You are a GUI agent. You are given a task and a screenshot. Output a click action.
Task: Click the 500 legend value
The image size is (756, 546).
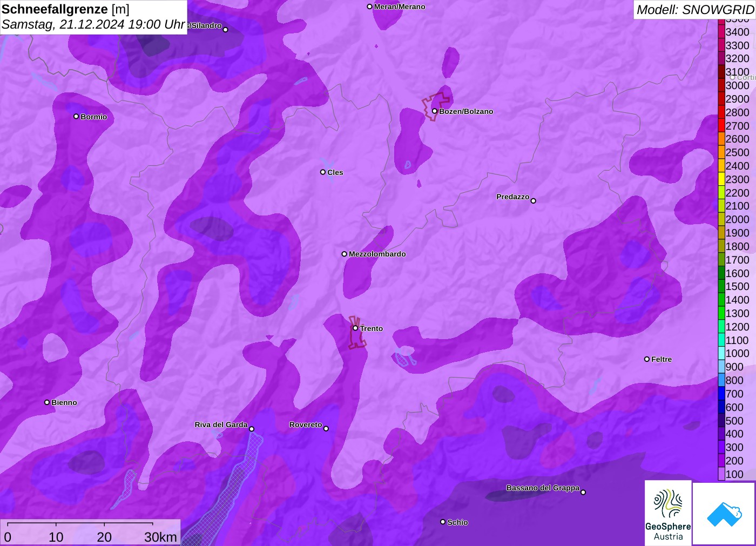click(x=734, y=421)
